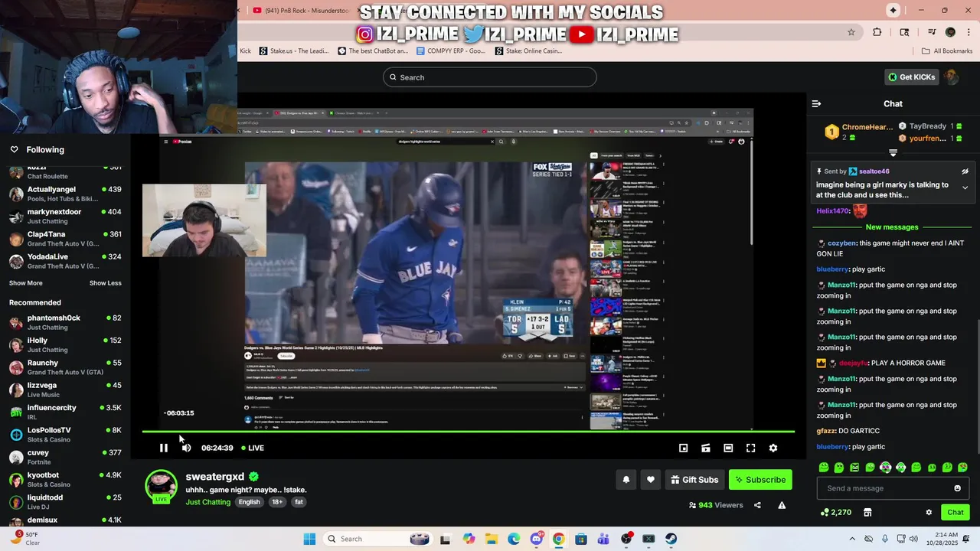Select the English language tag
Viewport: 980px width, 551px height.
(x=249, y=502)
